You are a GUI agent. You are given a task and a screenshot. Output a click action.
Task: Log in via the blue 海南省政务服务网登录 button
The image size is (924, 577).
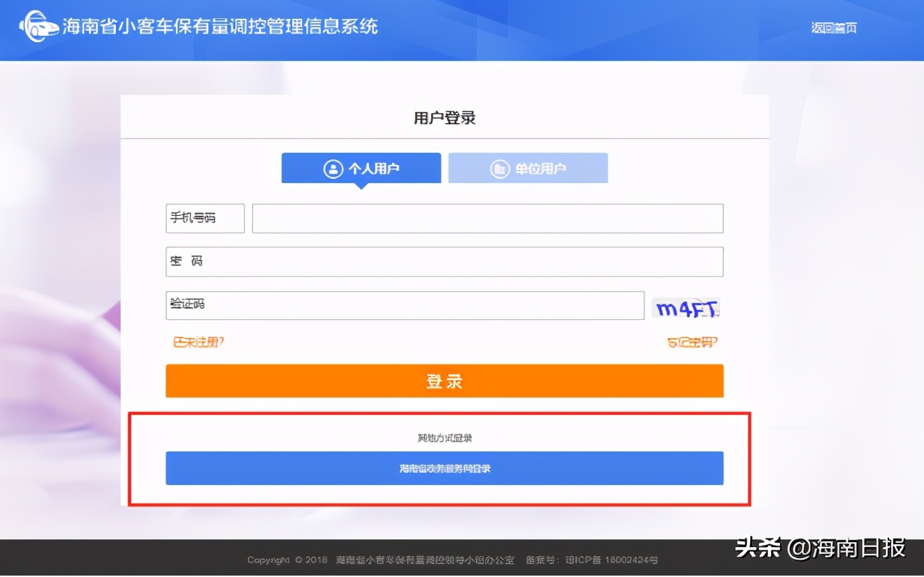coord(445,468)
